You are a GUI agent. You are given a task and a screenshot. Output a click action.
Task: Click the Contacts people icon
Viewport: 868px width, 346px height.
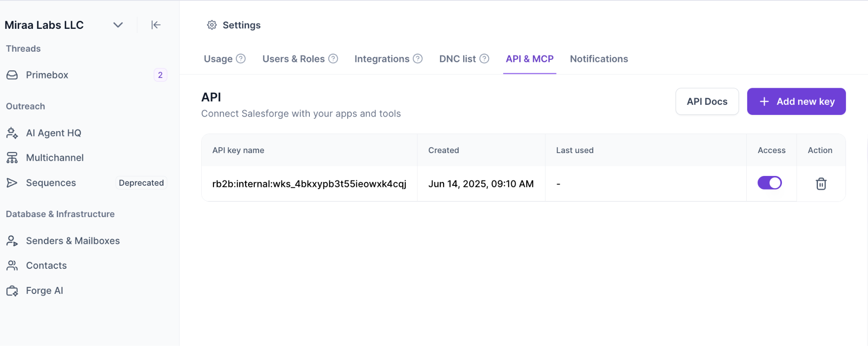pos(12,265)
